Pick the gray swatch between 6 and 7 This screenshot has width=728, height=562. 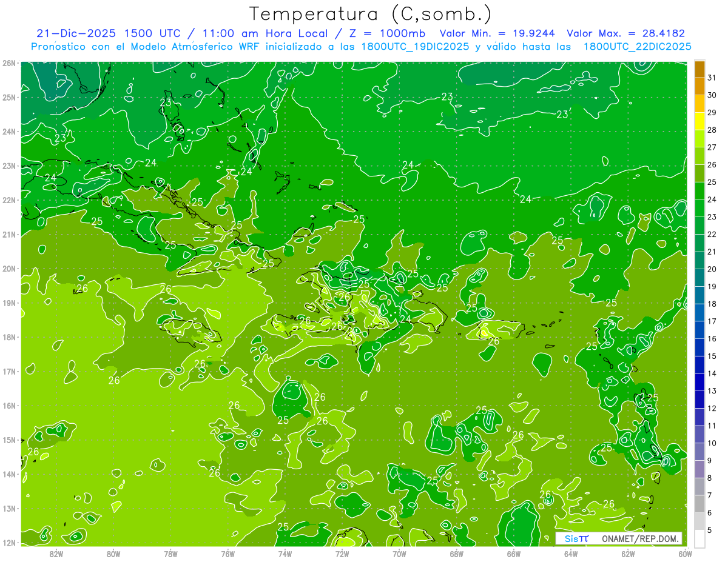coord(699,504)
